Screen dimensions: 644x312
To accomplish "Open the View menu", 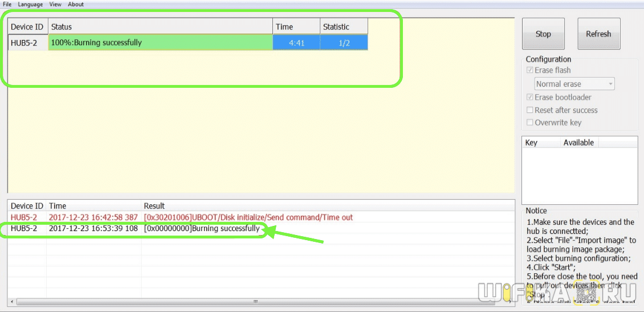I will 55,4.
